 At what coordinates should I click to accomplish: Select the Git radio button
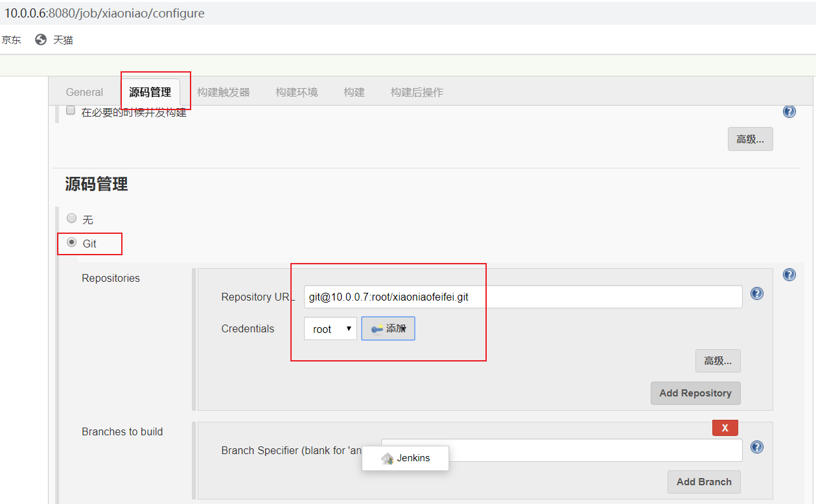click(72, 242)
